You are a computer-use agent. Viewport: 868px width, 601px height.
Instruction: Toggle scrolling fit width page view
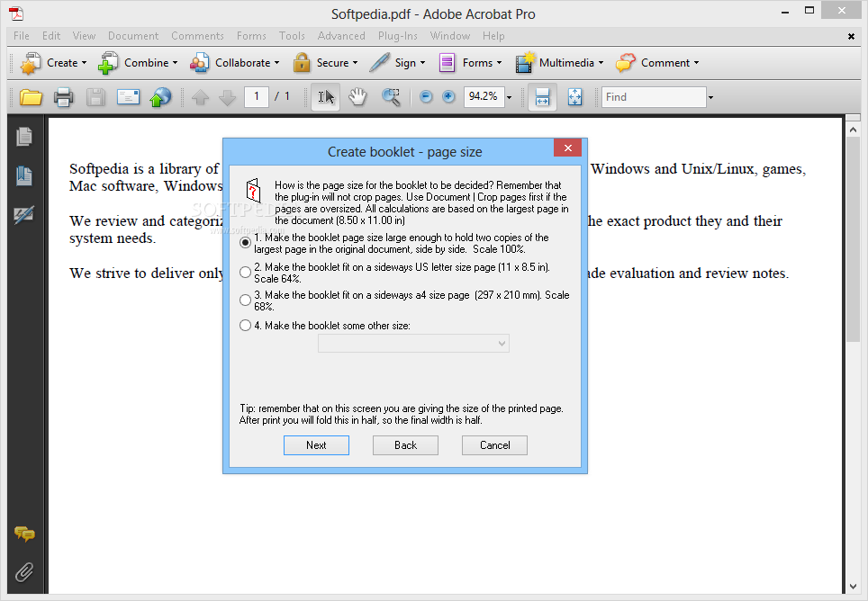coord(542,97)
